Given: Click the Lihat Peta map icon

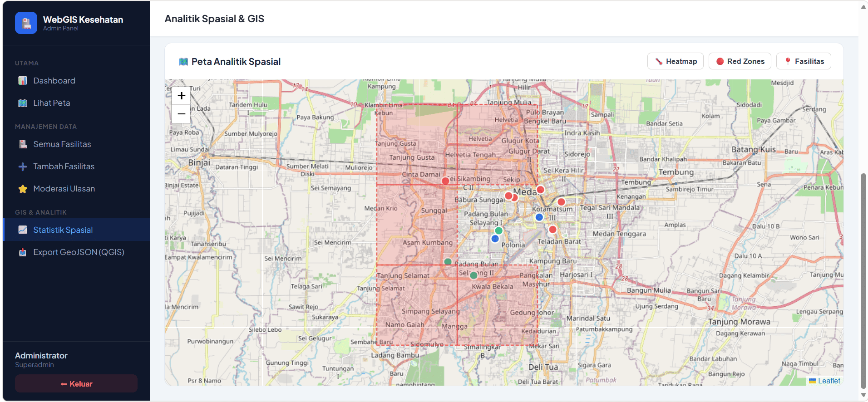Looking at the screenshot, I should pyautogui.click(x=22, y=103).
